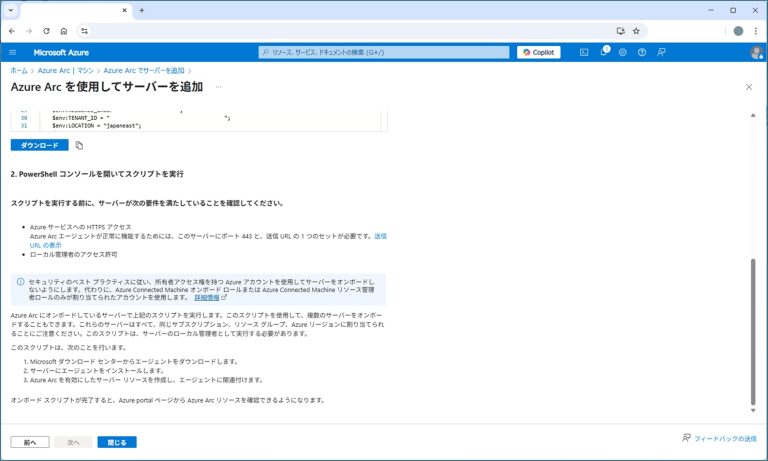Click the 閉じる button
768x461 pixels.
click(x=117, y=441)
